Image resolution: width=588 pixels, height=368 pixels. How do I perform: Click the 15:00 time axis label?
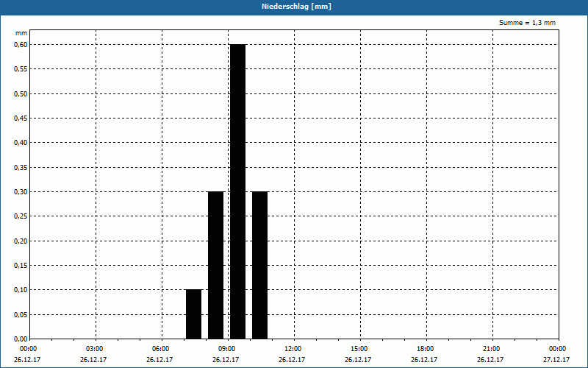[x=359, y=349]
